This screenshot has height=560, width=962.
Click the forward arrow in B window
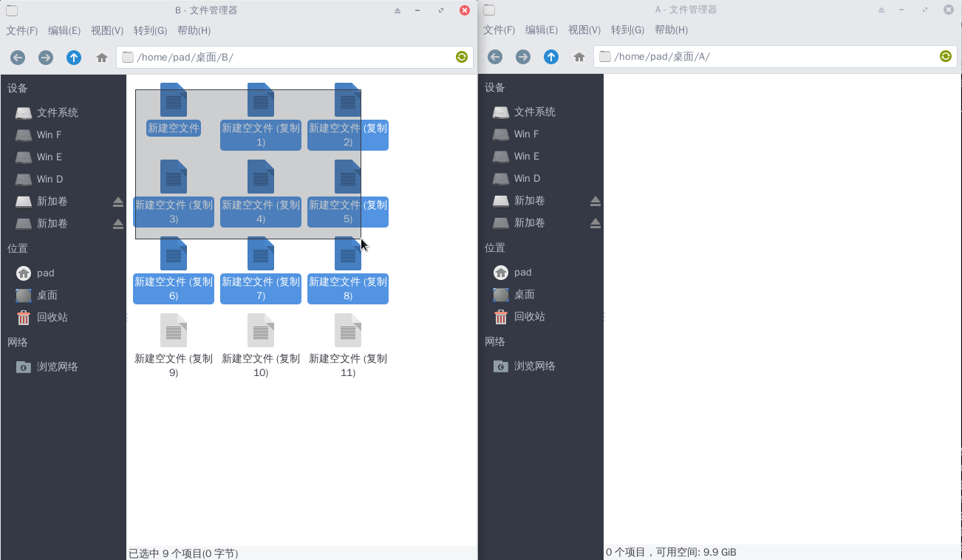pos(46,58)
